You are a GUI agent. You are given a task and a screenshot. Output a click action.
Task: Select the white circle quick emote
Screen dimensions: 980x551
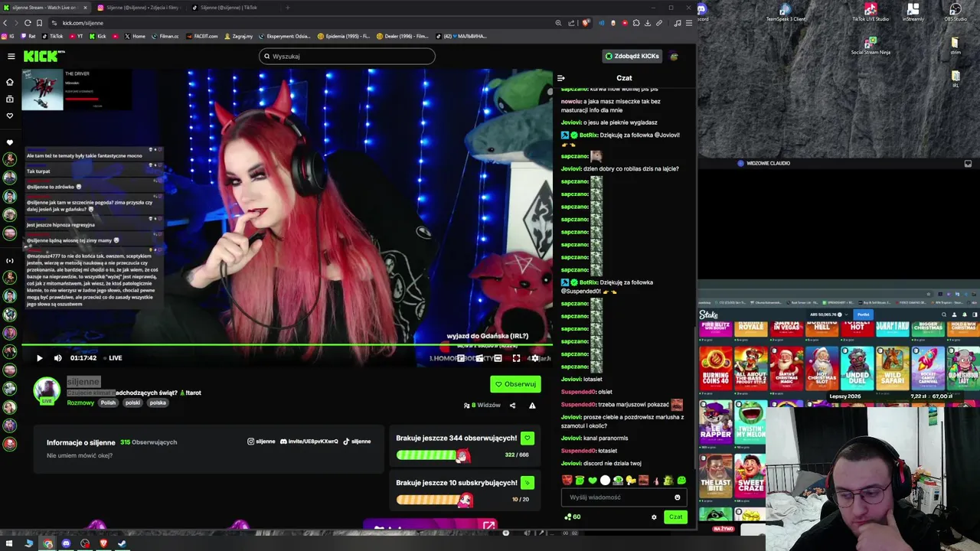coord(605,481)
